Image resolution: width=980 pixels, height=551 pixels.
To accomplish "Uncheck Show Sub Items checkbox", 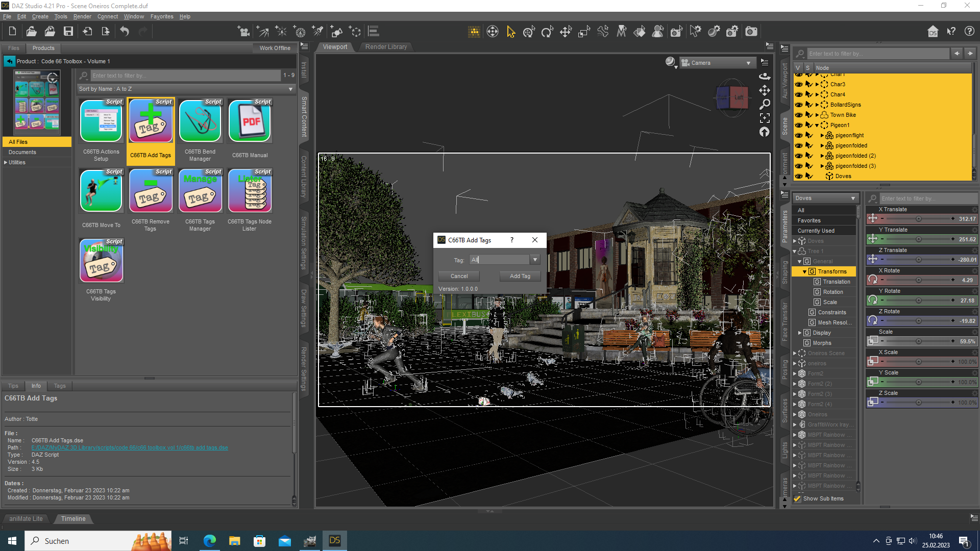I will pyautogui.click(x=797, y=498).
